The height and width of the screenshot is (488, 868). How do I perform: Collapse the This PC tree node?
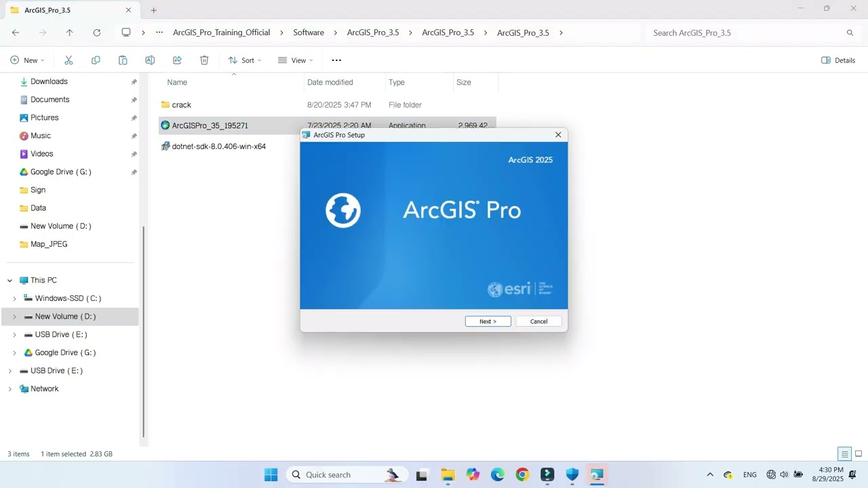[9, 280]
